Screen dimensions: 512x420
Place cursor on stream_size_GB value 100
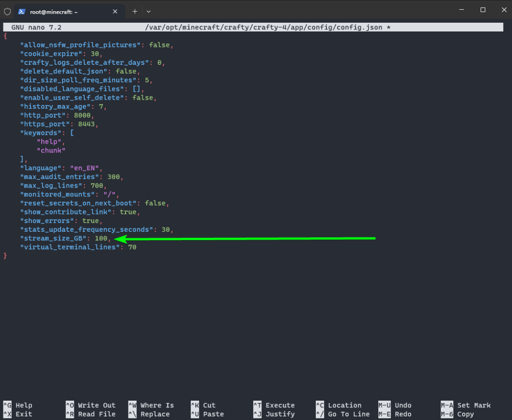coord(101,239)
